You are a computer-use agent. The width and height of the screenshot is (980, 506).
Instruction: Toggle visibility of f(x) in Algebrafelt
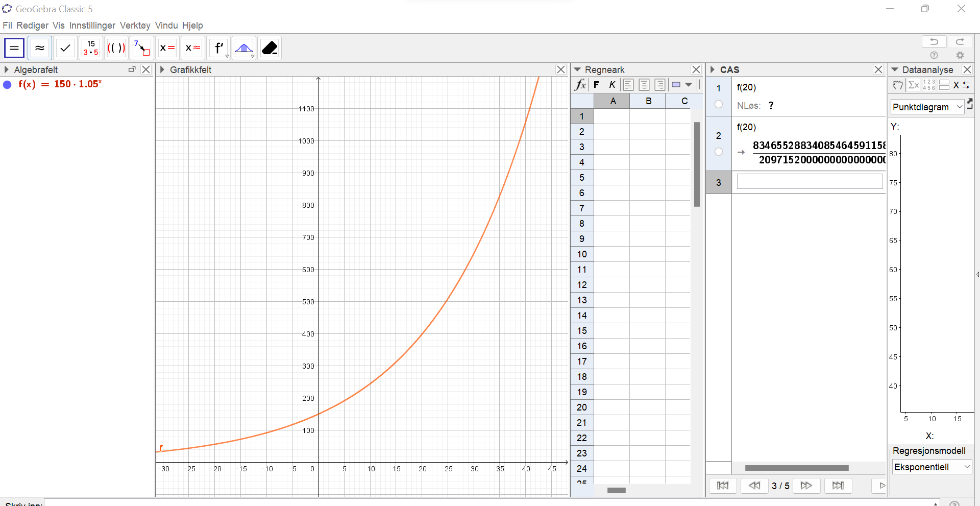7,85
